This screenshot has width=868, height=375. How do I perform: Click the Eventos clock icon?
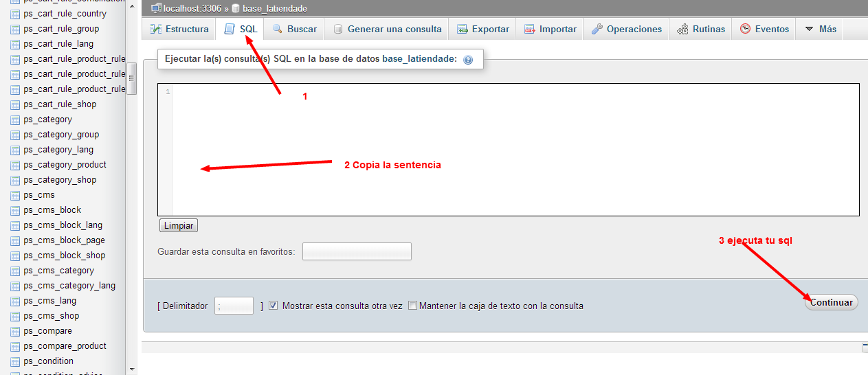pos(745,30)
